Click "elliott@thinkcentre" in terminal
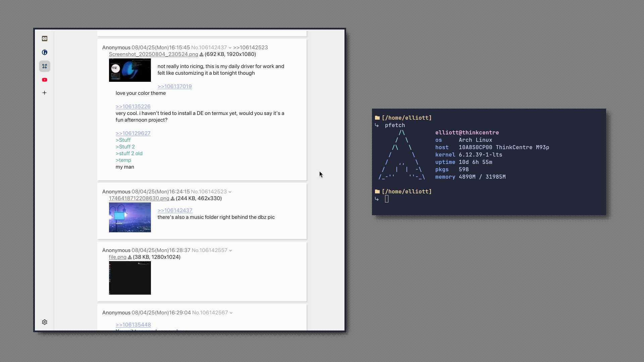644x362 pixels. 467,133
